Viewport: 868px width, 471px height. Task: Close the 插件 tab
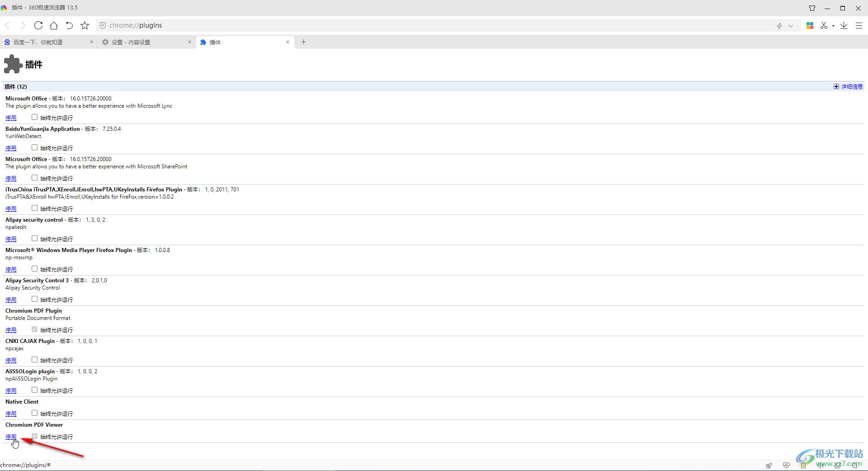288,42
